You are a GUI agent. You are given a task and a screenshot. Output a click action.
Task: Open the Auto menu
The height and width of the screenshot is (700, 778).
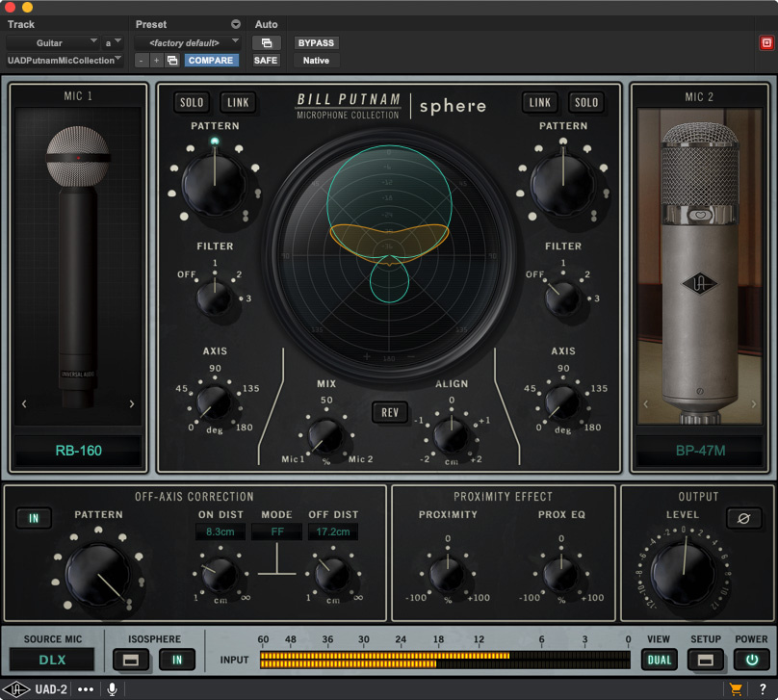(x=267, y=24)
